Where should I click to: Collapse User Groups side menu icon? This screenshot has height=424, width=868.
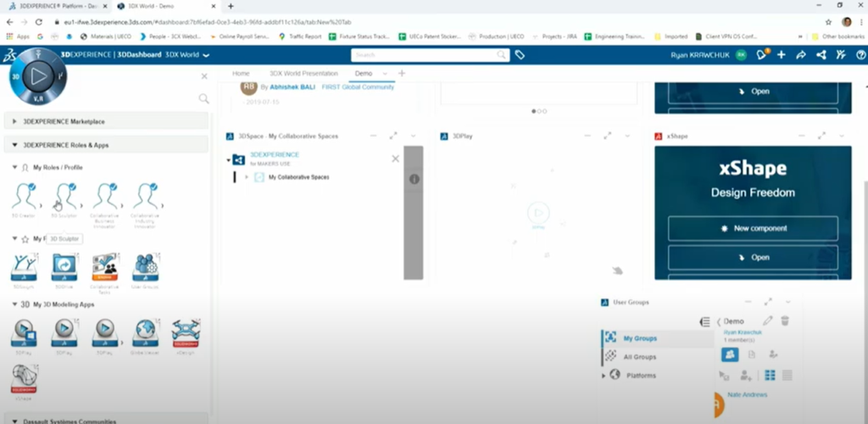(x=704, y=321)
